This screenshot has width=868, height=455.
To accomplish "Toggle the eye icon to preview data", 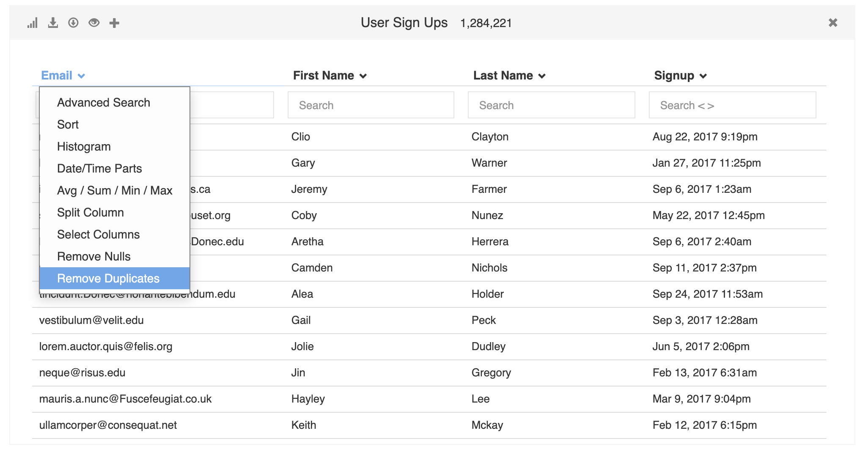I will (x=94, y=23).
